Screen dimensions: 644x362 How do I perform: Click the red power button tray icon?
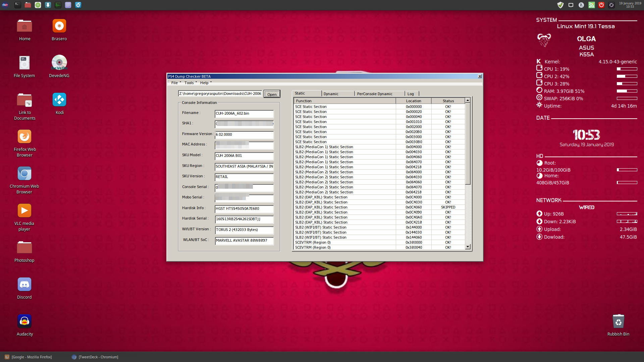[601, 5]
